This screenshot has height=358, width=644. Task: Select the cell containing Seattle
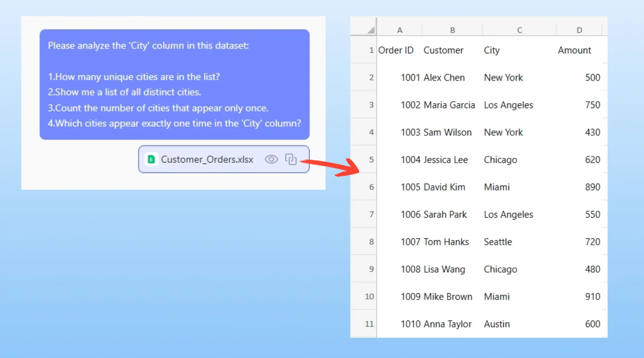click(x=498, y=242)
